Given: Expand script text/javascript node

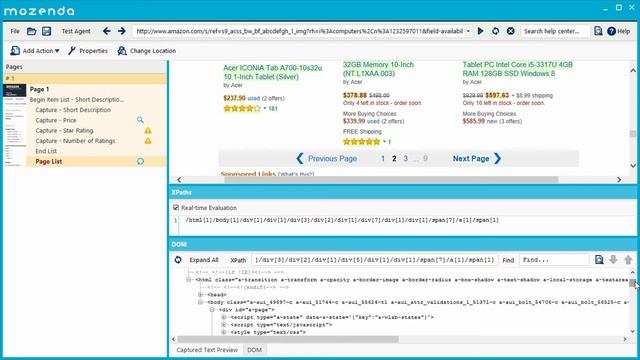Looking at the screenshot, I should [x=224, y=324].
